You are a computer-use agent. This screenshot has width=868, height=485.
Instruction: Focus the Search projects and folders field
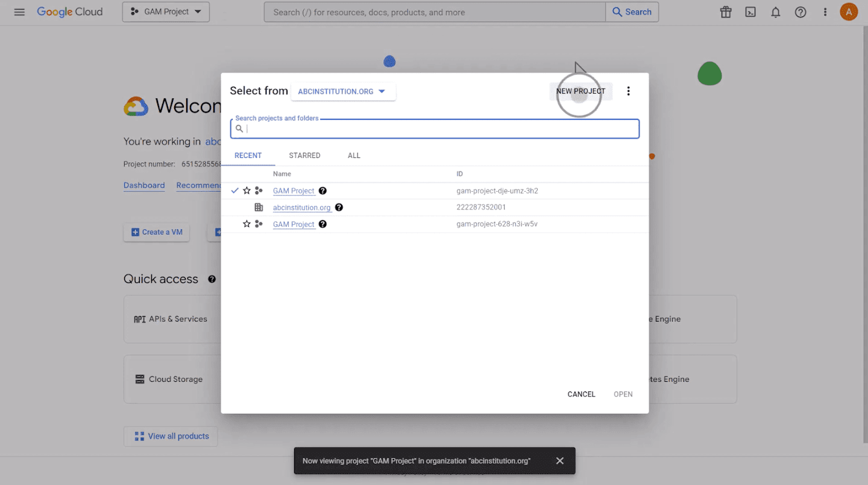tap(435, 128)
